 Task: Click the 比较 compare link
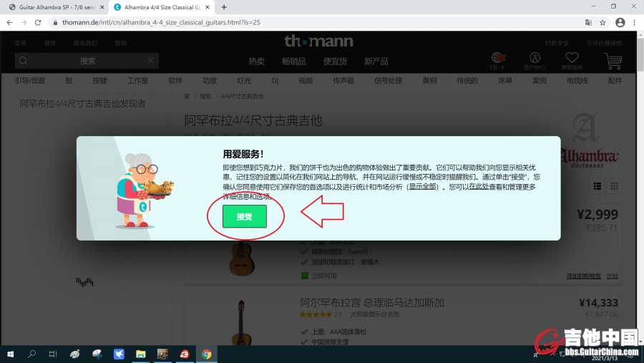click(x=613, y=276)
